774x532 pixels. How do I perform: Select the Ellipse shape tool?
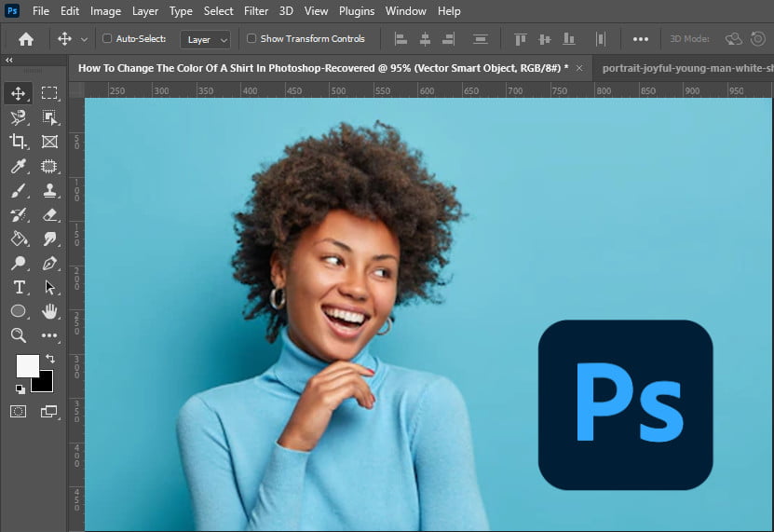pos(19,311)
